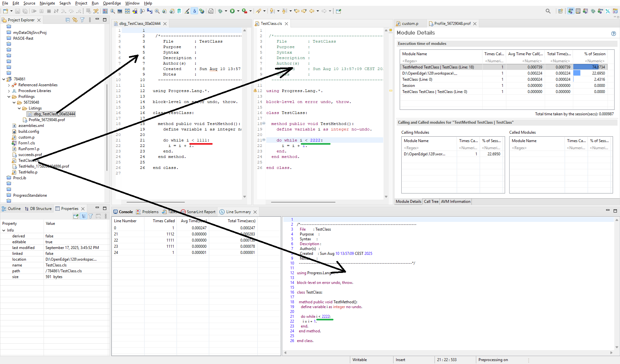The width and height of the screenshot is (620, 364).
Task: Click the Save icon in the toolbar
Action: click(x=17, y=11)
